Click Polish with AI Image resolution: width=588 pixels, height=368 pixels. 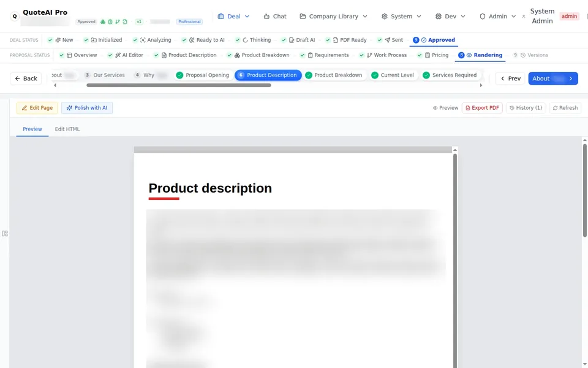coord(86,108)
